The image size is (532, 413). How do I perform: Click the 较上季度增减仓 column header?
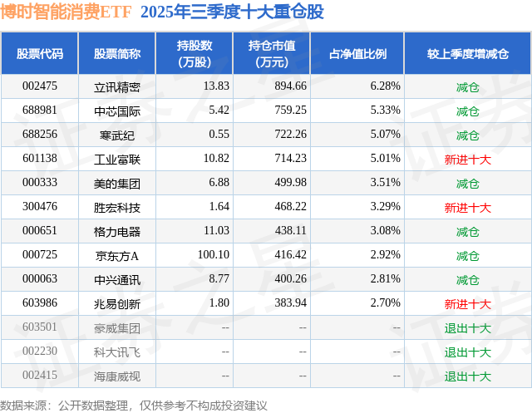click(468, 53)
